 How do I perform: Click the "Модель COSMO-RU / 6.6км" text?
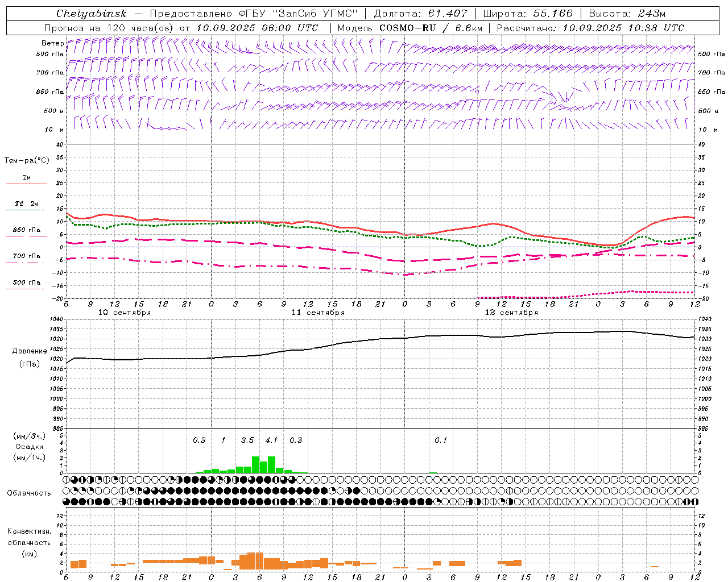tap(410, 28)
